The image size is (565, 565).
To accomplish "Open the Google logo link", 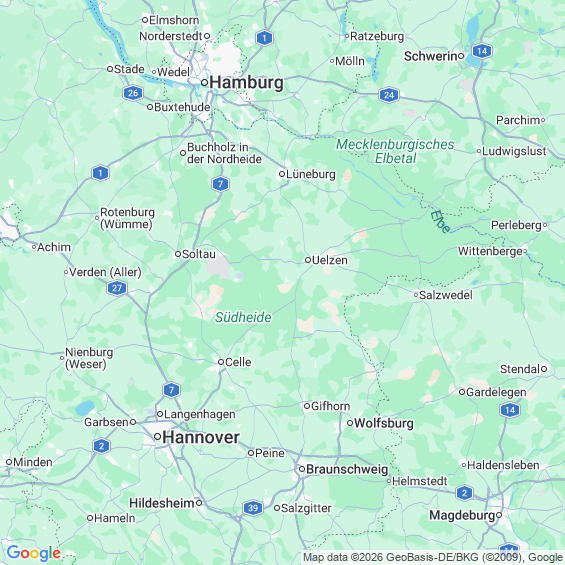I will pyautogui.click(x=34, y=553).
